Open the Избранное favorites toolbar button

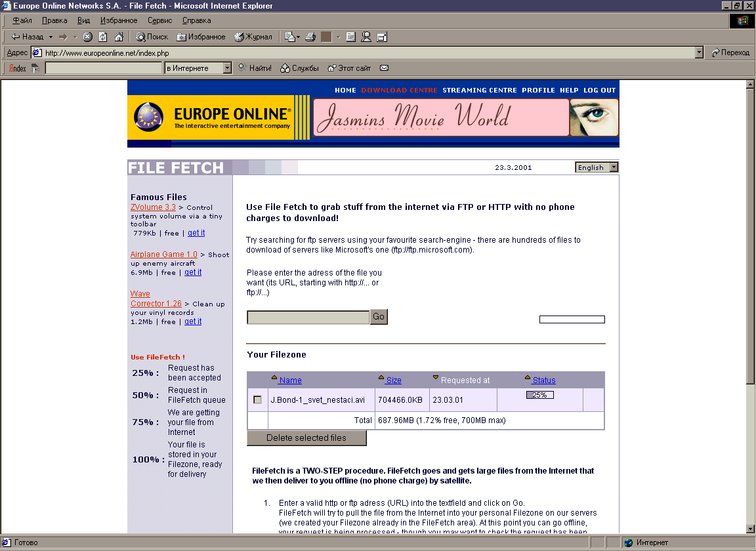[201, 37]
